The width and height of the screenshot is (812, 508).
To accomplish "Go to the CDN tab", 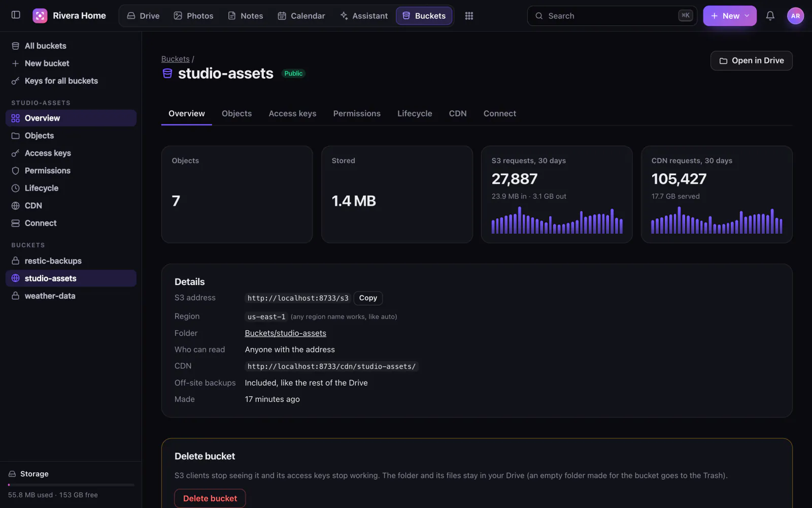I will (x=458, y=113).
